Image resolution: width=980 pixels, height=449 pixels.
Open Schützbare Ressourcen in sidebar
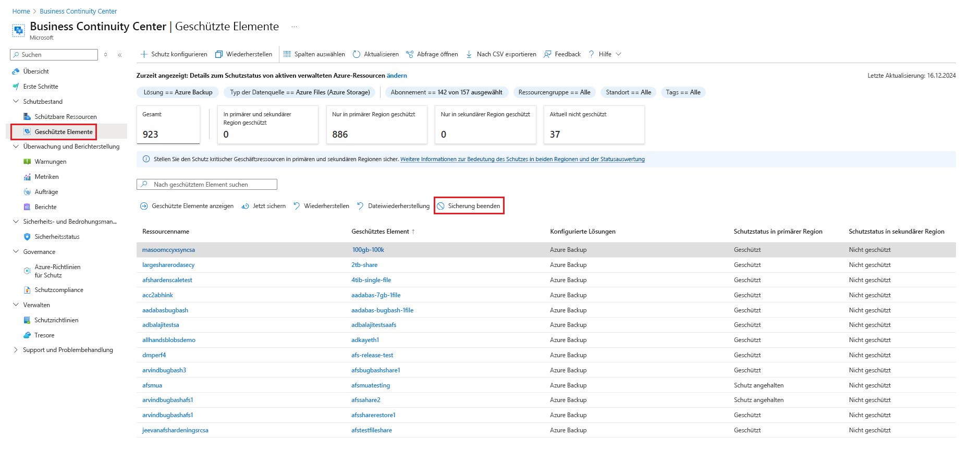[66, 117]
